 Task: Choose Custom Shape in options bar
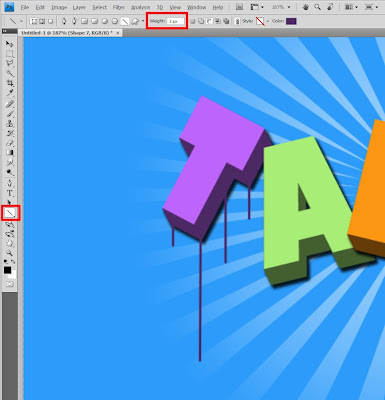pyautogui.click(x=135, y=21)
